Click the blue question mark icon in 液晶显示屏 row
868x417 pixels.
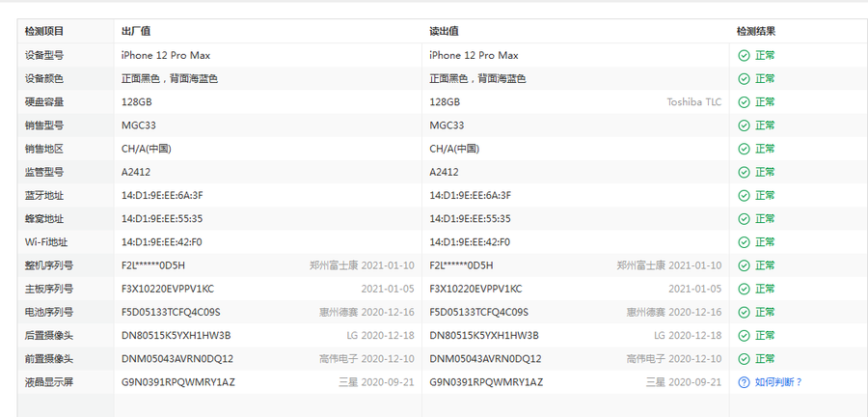tap(744, 382)
